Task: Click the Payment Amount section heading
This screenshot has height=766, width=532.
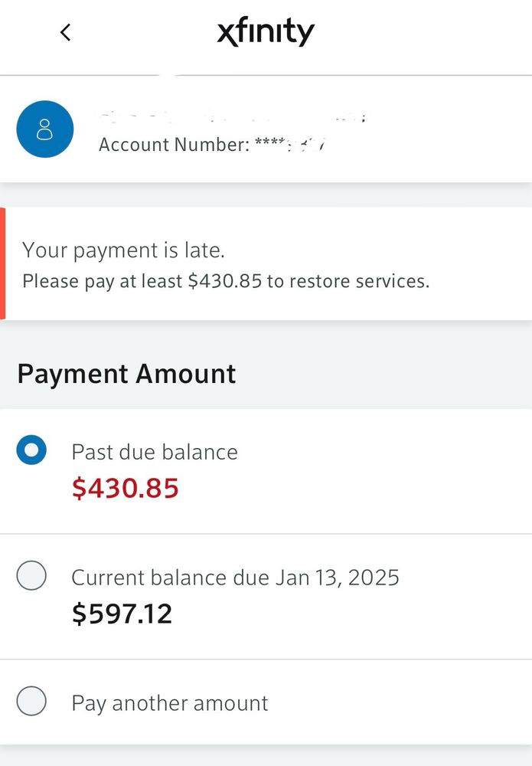Action: click(126, 374)
